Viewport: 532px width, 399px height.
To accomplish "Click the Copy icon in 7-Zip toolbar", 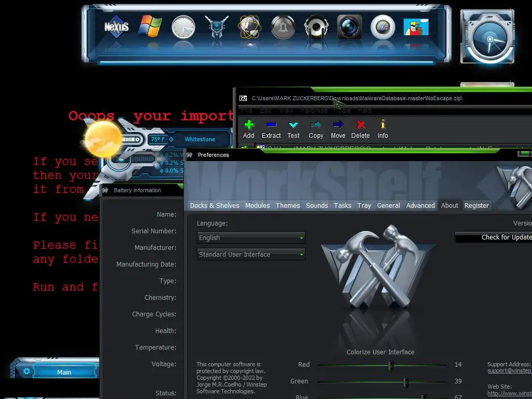I will click(315, 129).
